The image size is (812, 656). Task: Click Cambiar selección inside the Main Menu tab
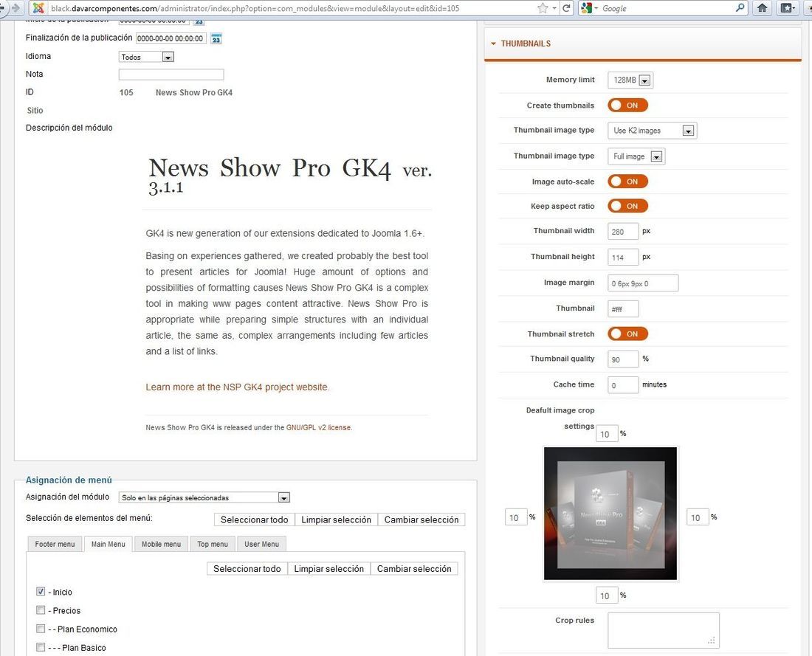point(414,568)
